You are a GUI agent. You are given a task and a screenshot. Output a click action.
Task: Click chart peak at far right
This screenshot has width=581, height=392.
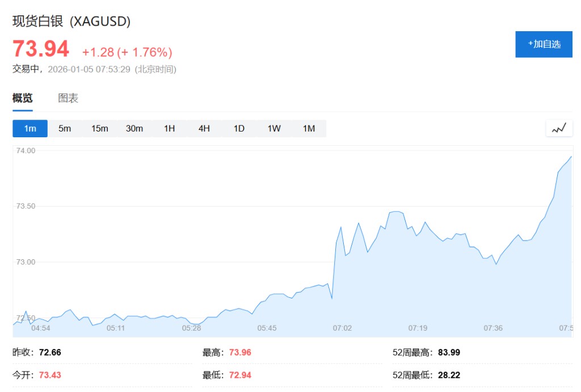click(570, 157)
